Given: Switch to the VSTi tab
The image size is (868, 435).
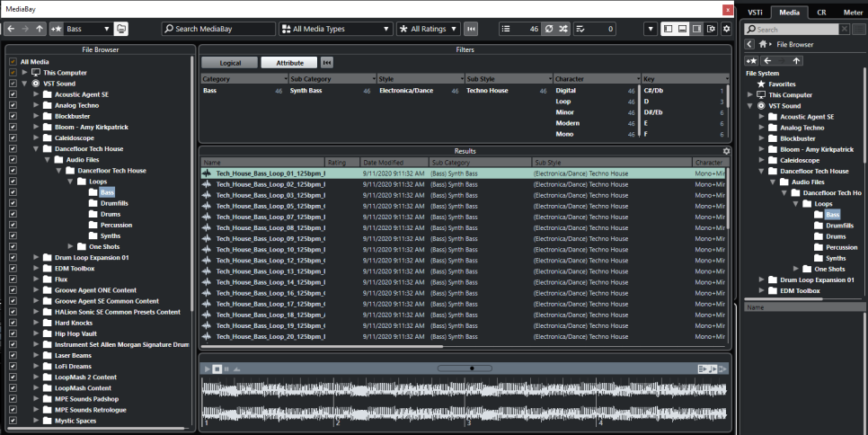Looking at the screenshot, I should (x=755, y=13).
